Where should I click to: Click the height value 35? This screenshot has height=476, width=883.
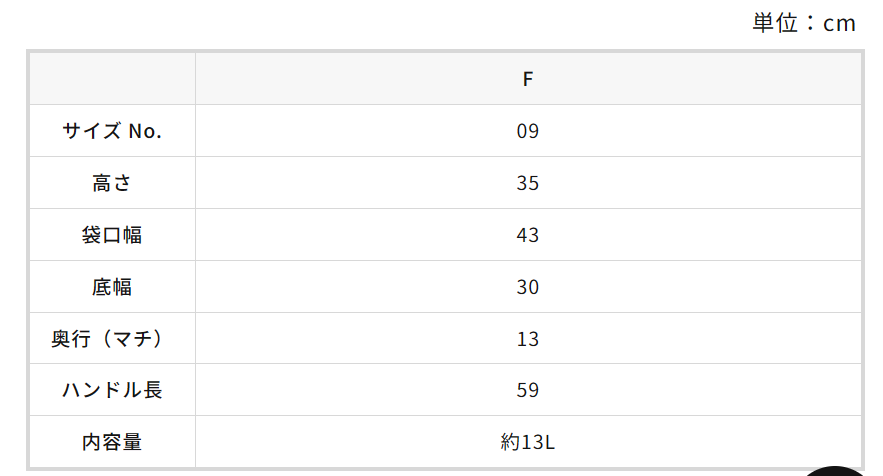(528, 183)
